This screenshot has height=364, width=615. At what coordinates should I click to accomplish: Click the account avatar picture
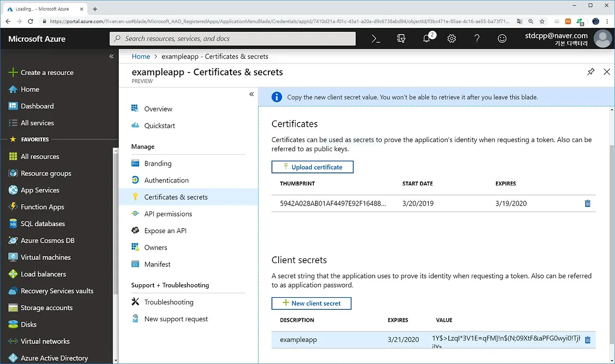click(x=603, y=39)
